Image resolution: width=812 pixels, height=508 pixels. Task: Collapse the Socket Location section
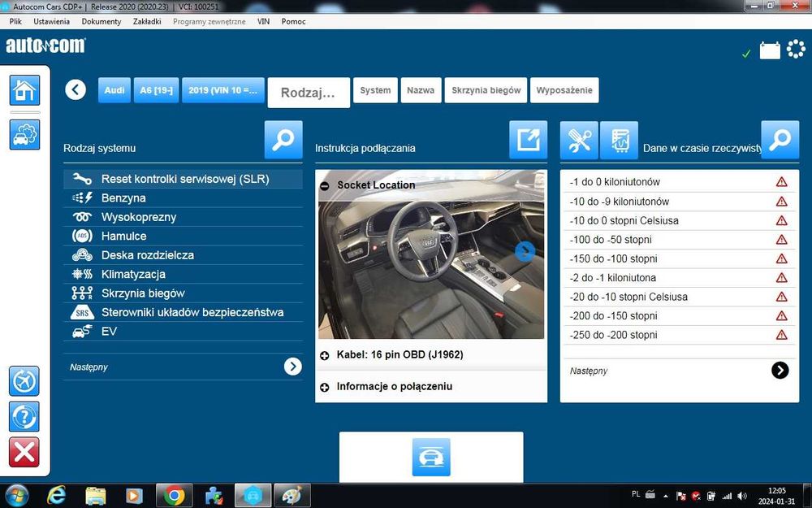tap(325, 185)
